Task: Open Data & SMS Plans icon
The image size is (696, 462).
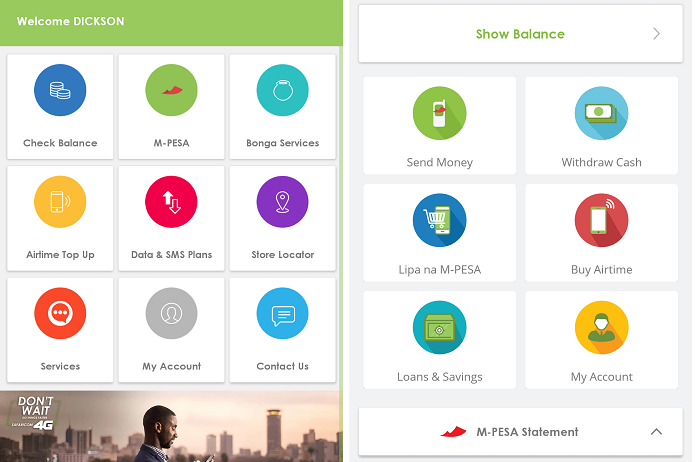Action: [x=171, y=202]
